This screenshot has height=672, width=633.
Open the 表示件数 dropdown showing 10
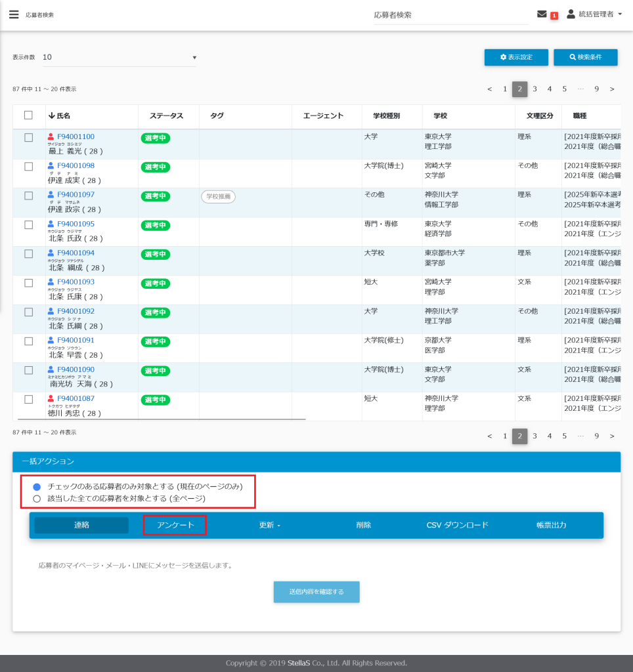[x=120, y=57]
